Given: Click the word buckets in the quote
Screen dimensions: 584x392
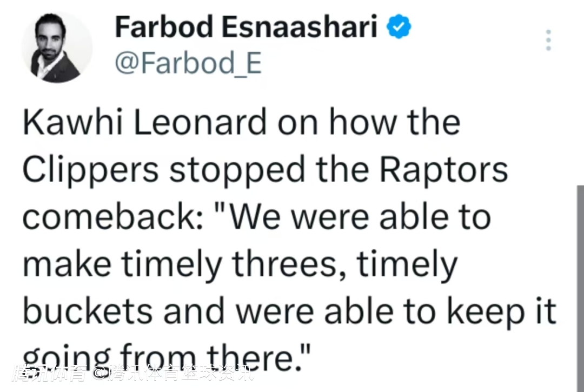Looking at the screenshot, I should [x=87, y=310].
